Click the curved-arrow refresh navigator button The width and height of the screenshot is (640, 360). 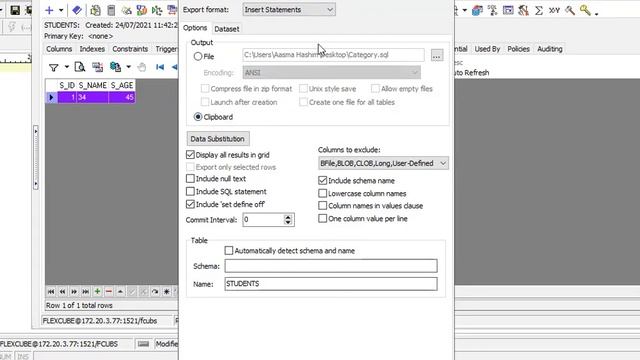click(155, 291)
